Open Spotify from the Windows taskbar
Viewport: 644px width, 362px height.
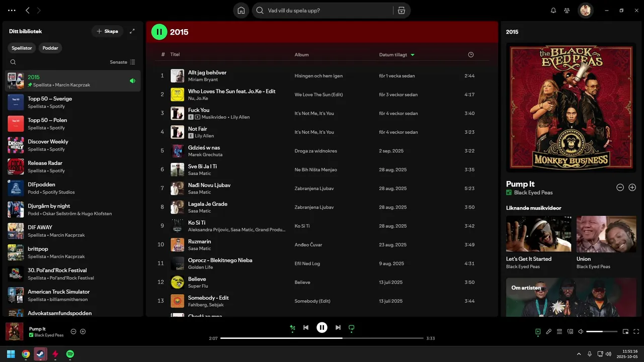click(70, 354)
